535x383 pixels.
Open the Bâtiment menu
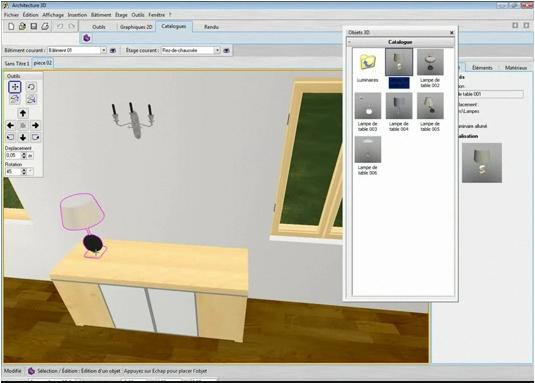[x=101, y=15]
